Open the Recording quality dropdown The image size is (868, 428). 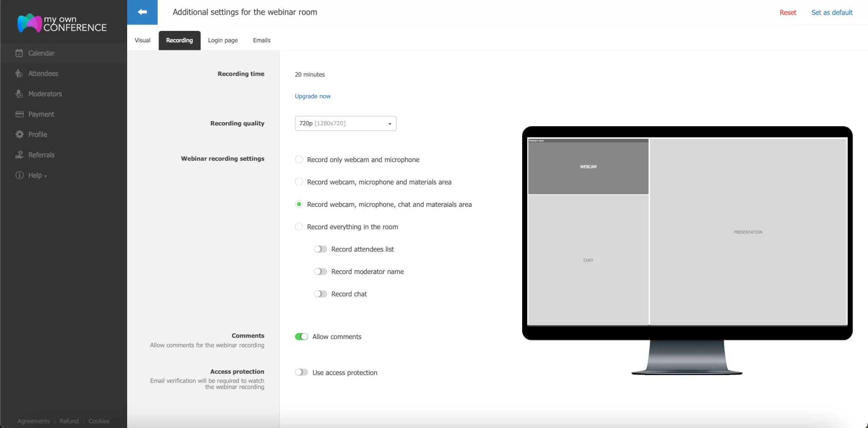tap(345, 123)
